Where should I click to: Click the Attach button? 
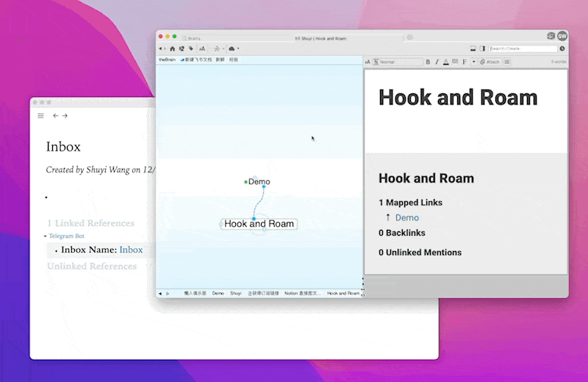[490, 62]
